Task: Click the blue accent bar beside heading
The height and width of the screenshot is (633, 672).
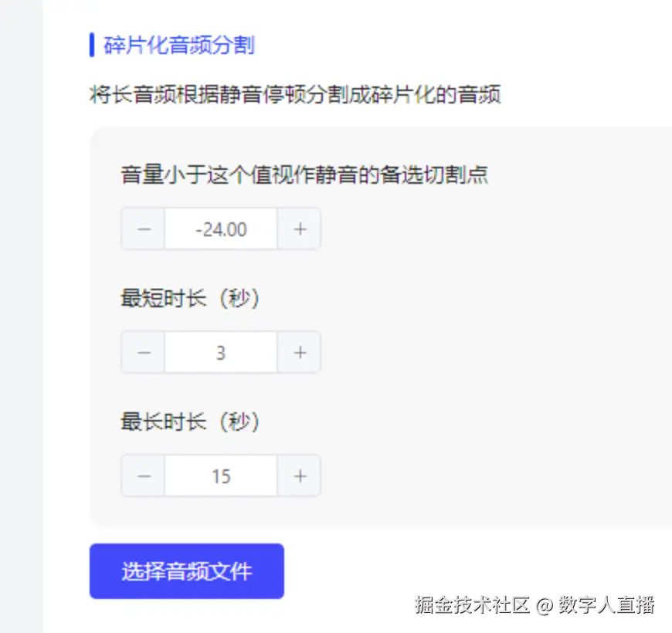Action: [x=92, y=46]
